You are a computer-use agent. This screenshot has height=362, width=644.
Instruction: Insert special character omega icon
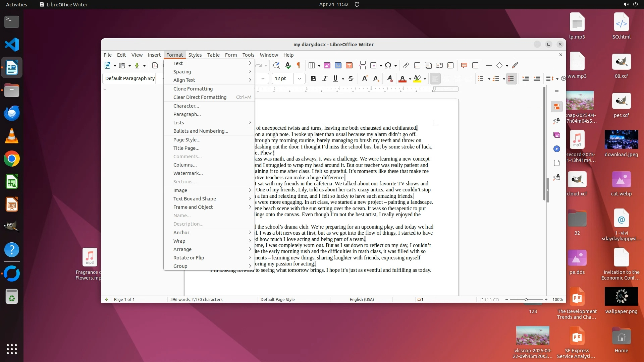[388, 65]
